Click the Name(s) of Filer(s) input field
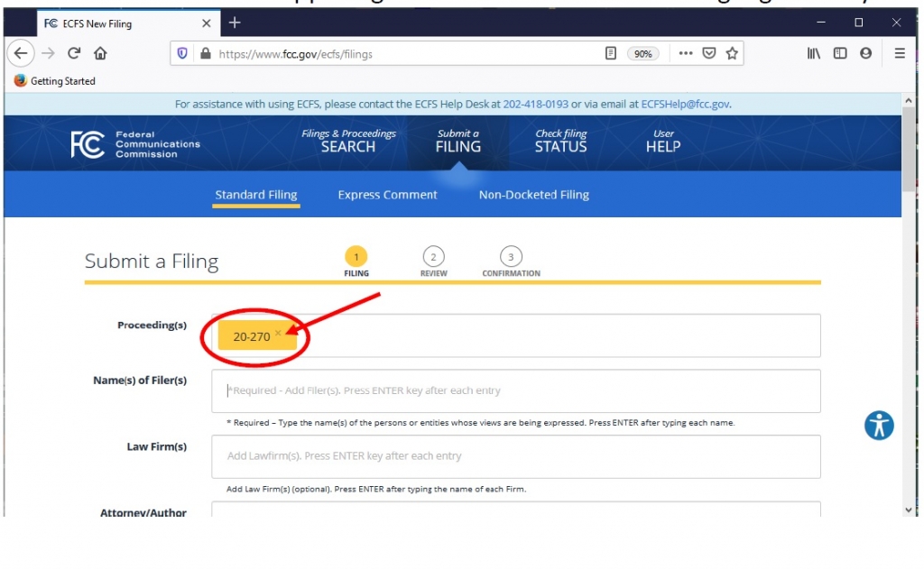924x569 pixels. [x=515, y=390]
